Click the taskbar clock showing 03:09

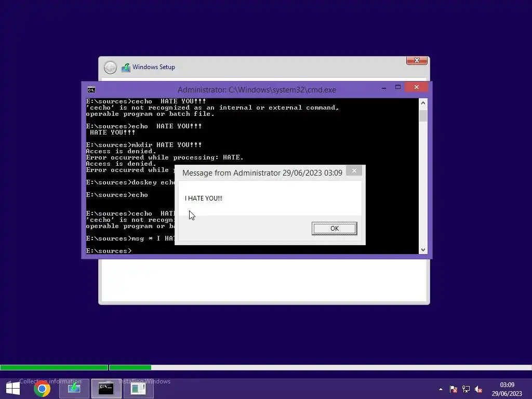click(507, 389)
